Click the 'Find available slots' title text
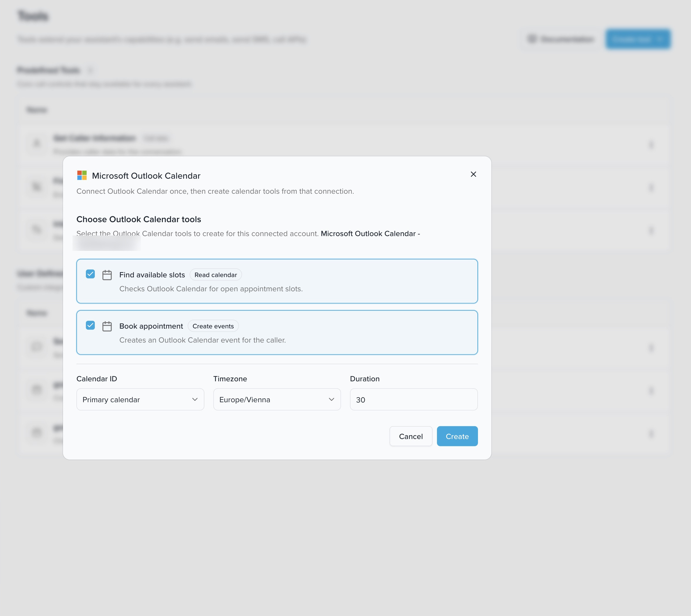The image size is (691, 616). 152,275
